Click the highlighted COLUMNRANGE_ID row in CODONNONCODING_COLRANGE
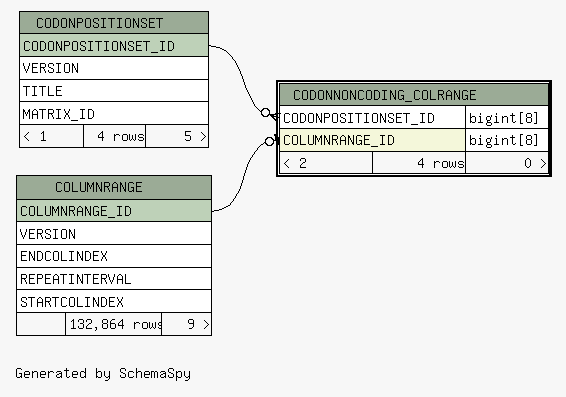This screenshot has width=566, height=397. (x=373, y=140)
